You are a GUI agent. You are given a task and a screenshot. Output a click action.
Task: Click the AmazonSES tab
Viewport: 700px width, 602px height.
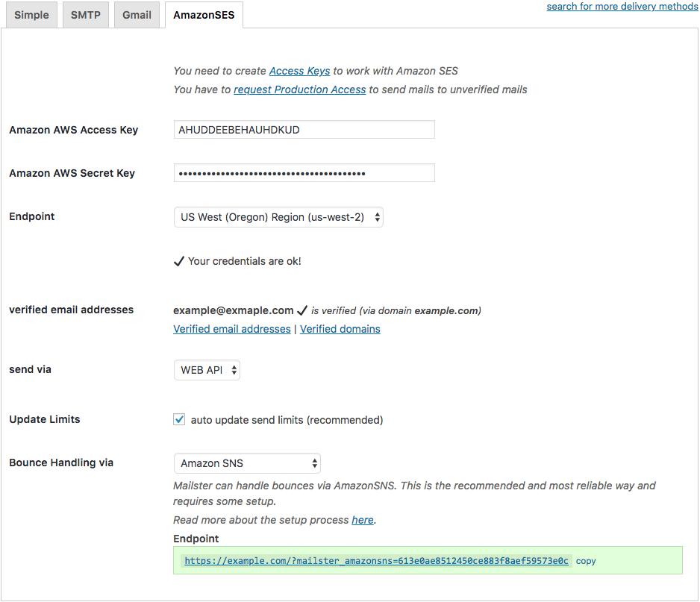point(204,15)
